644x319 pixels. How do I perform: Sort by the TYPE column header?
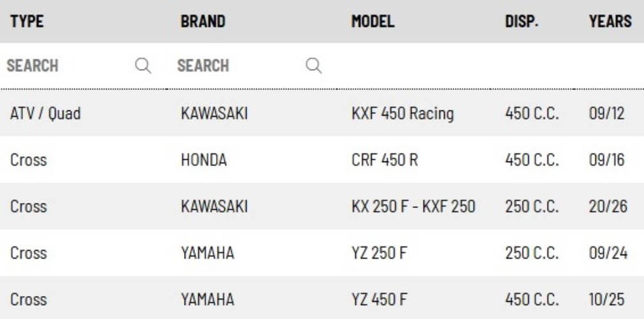27,21
